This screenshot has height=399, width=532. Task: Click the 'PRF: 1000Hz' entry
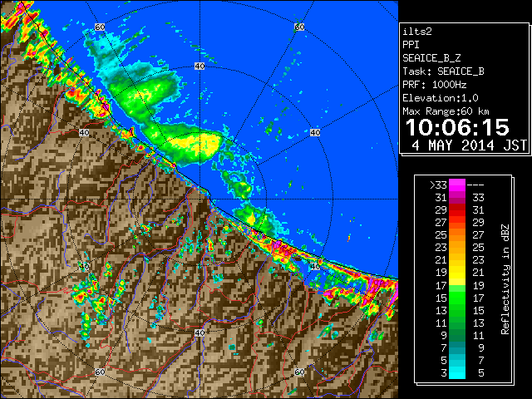click(434, 85)
